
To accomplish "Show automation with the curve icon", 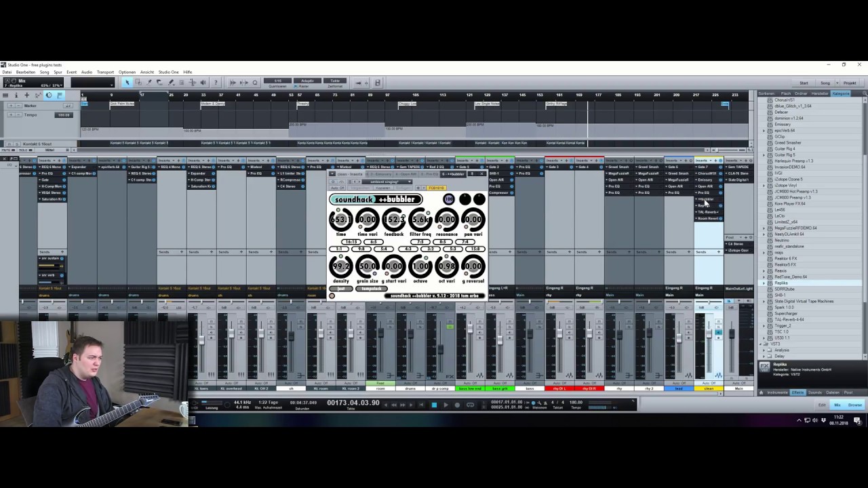I will [x=37, y=96].
